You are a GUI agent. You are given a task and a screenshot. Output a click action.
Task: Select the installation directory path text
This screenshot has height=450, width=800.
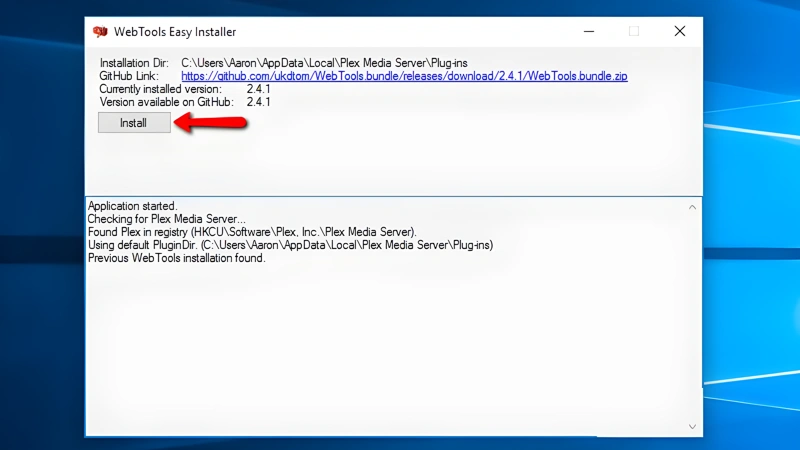click(324, 63)
